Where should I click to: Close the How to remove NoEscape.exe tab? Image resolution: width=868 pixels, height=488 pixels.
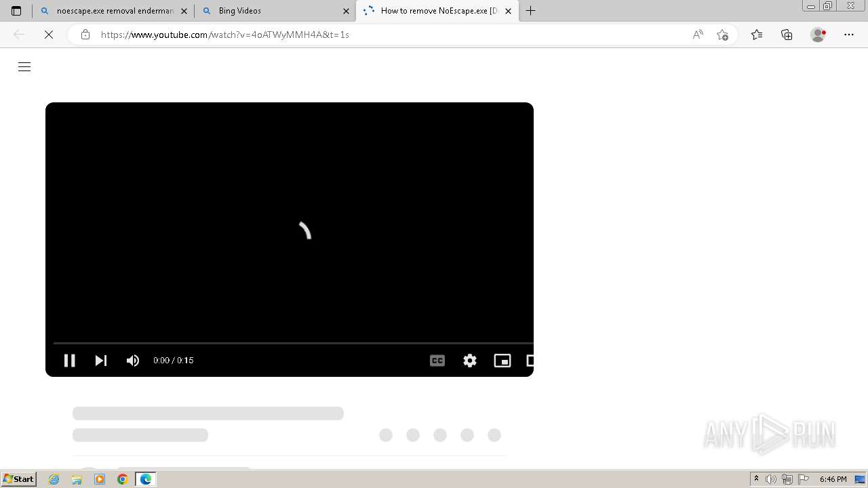508,11
